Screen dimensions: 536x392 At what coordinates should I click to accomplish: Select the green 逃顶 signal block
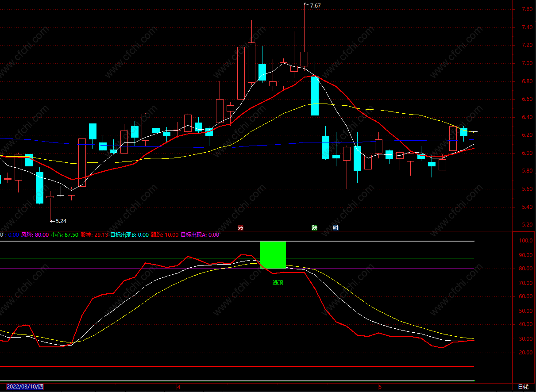[273, 255]
